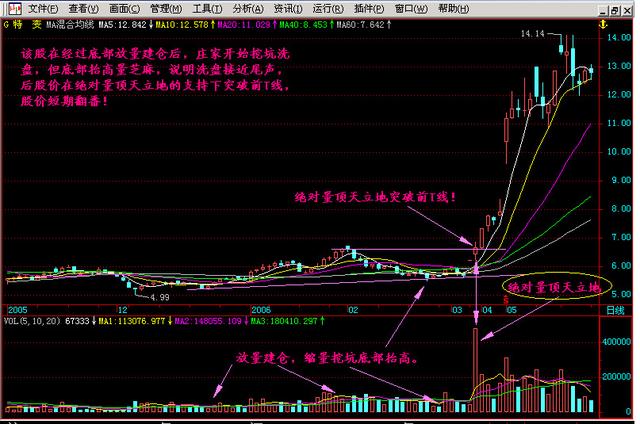Image resolution: width=640 pixels, height=424 pixels.
Task: Click the 4.99 low price marker
Action: pos(160,297)
